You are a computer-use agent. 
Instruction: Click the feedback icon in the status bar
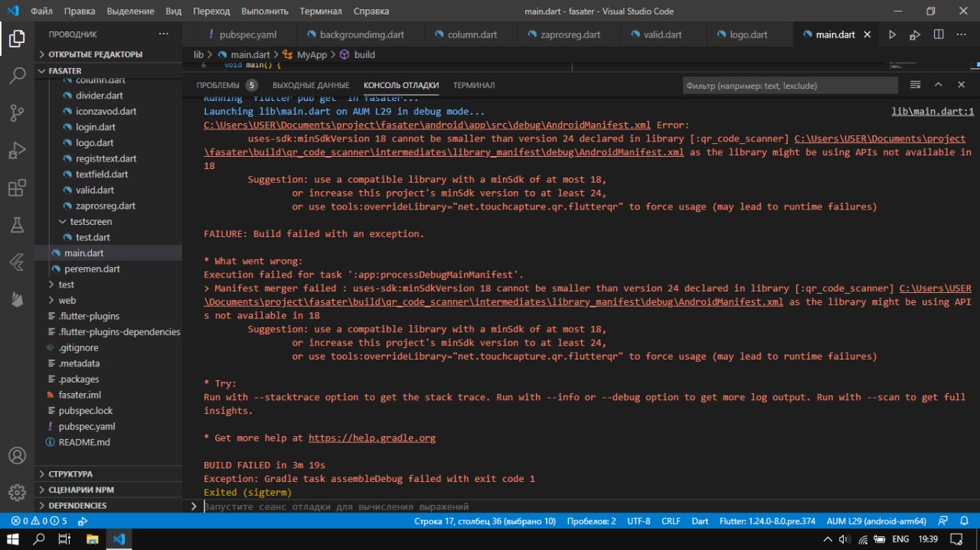pos(943,521)
